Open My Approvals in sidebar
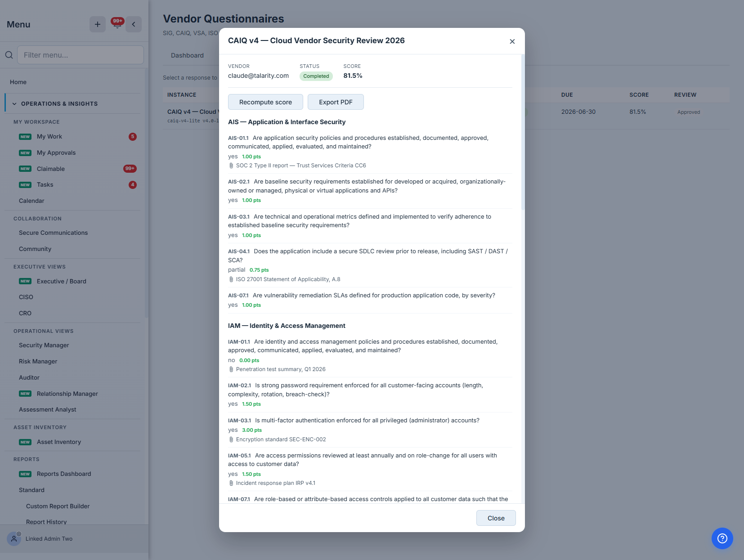 click(56, 153)
